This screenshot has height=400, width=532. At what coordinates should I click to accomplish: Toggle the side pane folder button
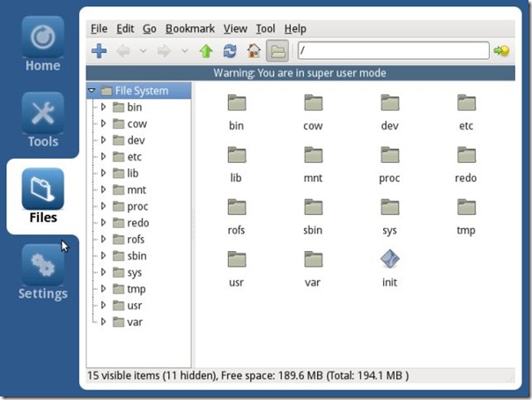pyautogui.click(x=277, y=51)
